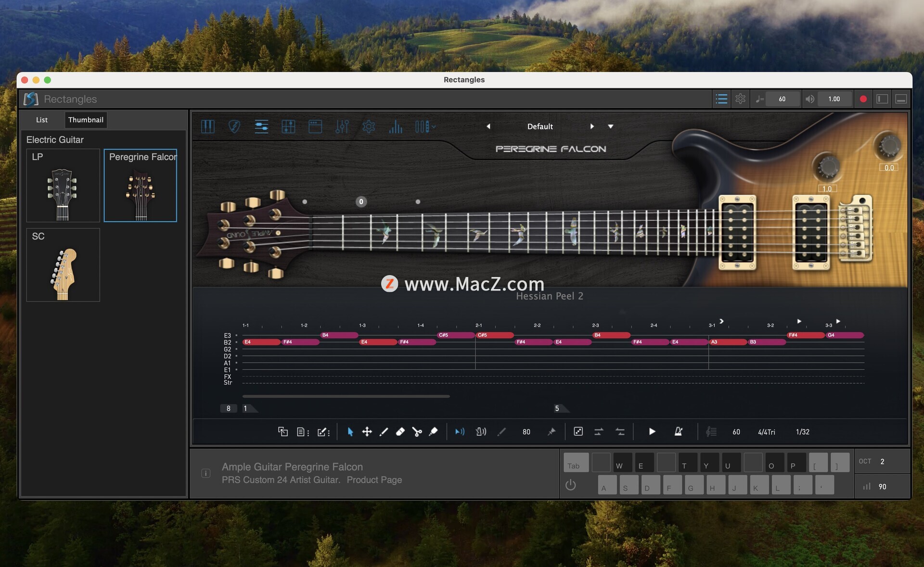This screenshot has height=567, width=924.
Task: Select the SC guitar thumbnail
Action: tap(63, 265)
